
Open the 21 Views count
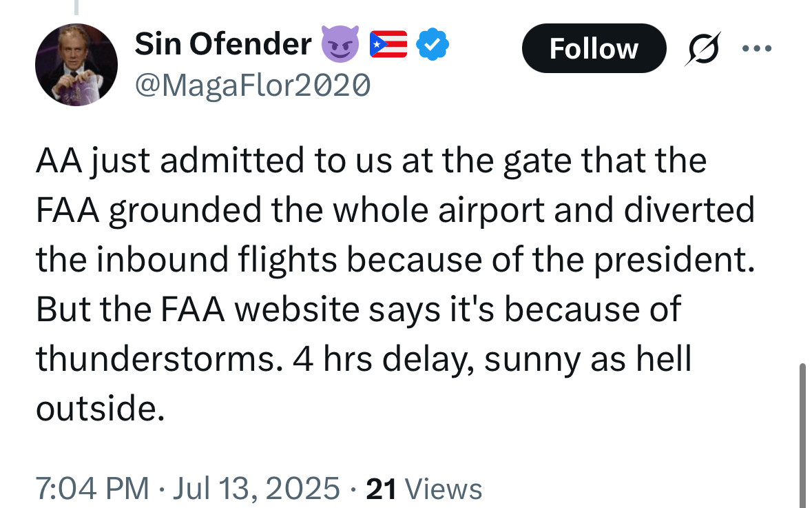(x=424, y=488)
